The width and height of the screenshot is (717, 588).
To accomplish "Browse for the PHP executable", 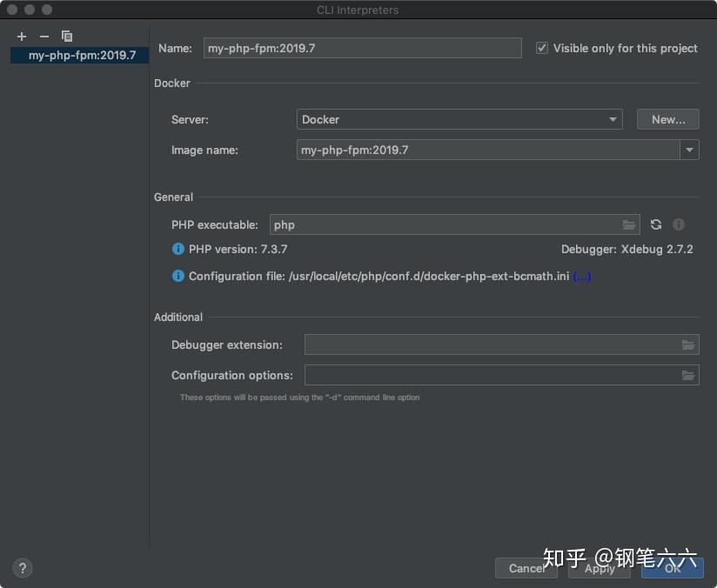I will tap(629, 224).
